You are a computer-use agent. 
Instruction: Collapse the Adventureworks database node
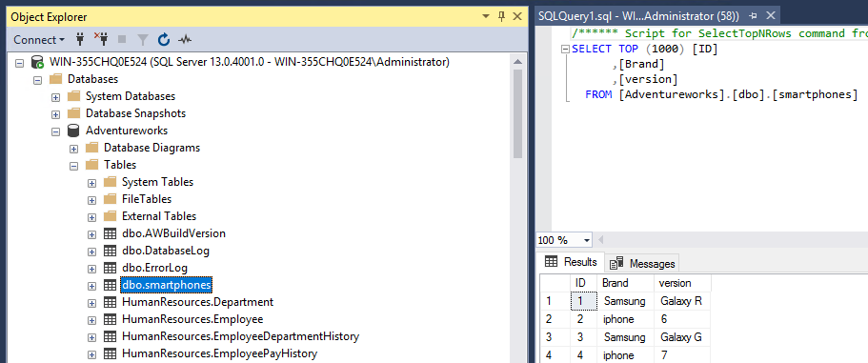pyautogui.click(x=55, y=131)
